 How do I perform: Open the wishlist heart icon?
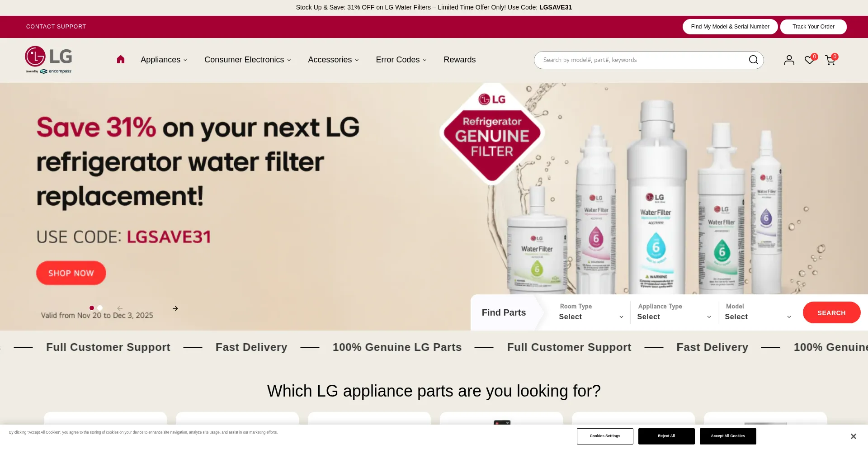pos(810,60)
